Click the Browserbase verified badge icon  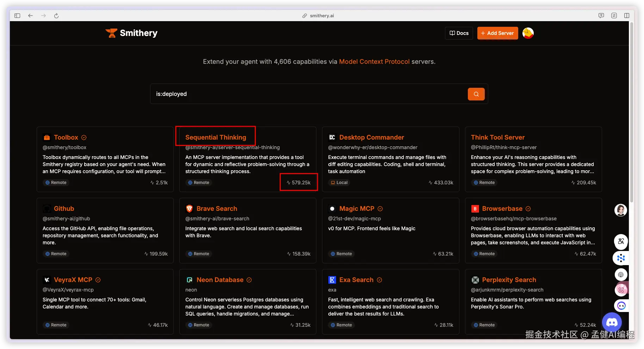click(528, 209)
